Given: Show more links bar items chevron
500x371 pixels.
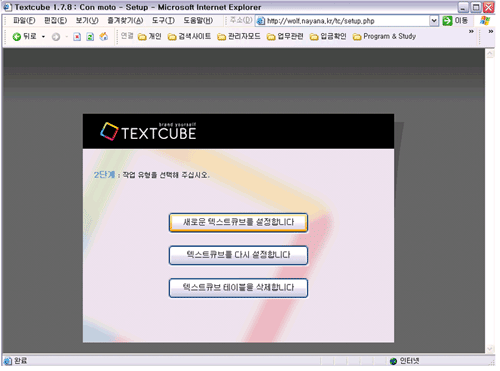Looking at the screenshot, I should coord(471,31).
